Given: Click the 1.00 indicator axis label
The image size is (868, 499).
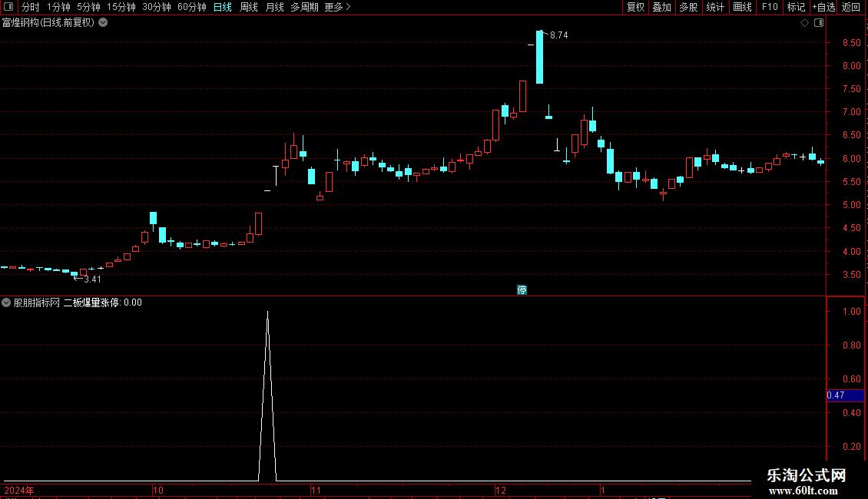Looking at the screenshot, I should click(851, 312).
